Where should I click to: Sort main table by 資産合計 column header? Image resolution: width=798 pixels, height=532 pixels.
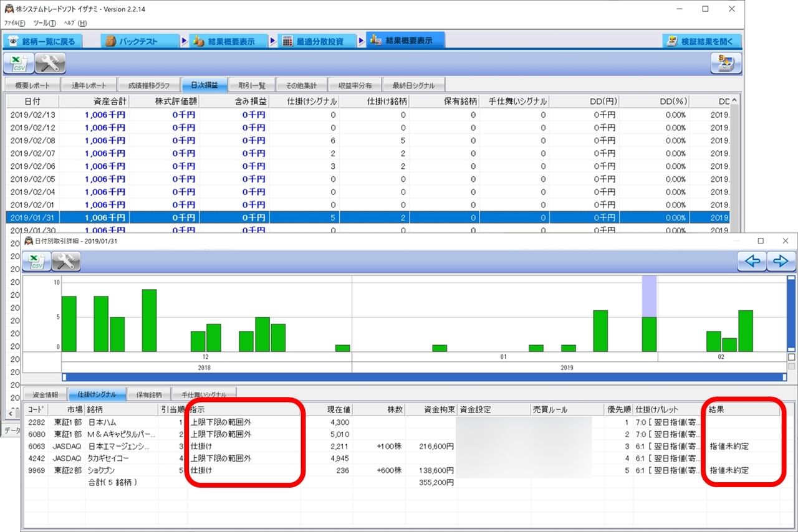click(94, 102)
